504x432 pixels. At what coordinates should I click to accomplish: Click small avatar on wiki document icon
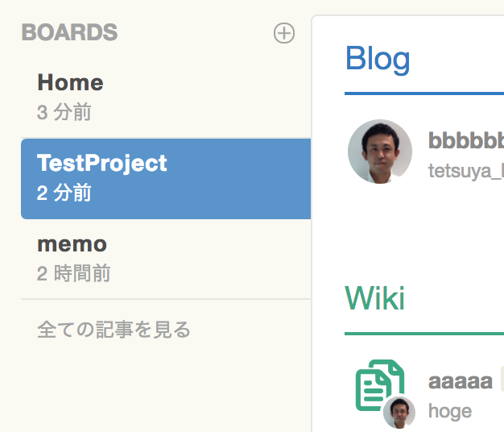(399, 413)
